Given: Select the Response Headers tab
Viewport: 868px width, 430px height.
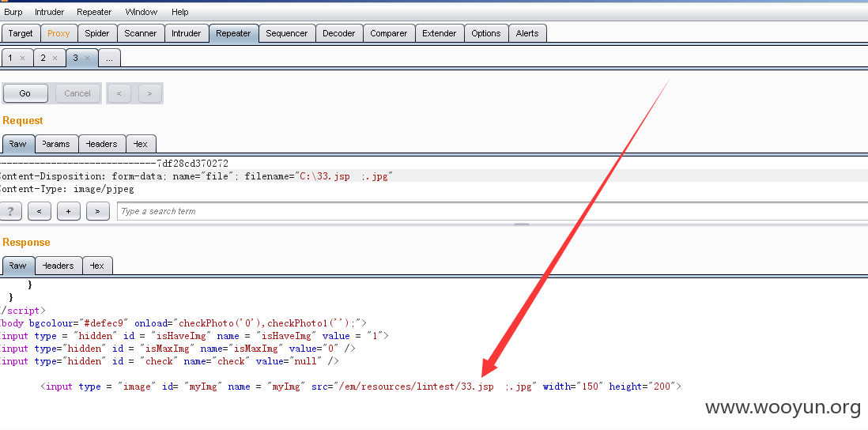Looking at the screenshot, I should [x=58, y=266].
